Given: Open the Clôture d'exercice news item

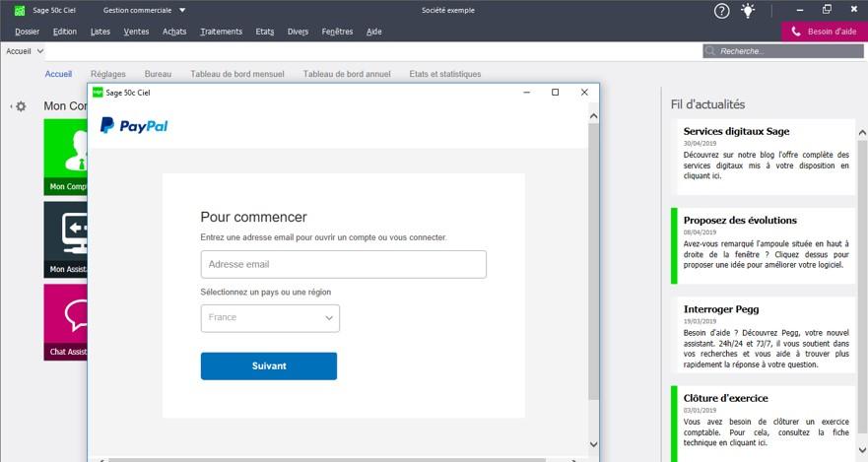Looking at the screenshot, I should pos(764,424).
